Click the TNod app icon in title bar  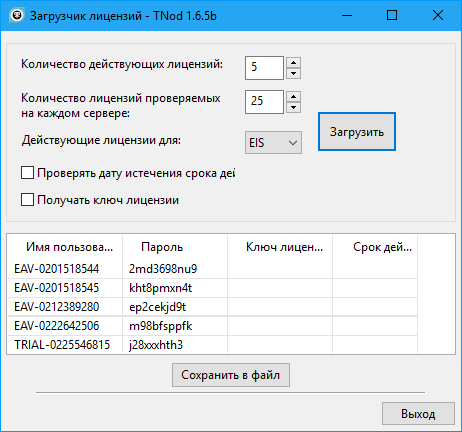16,15
